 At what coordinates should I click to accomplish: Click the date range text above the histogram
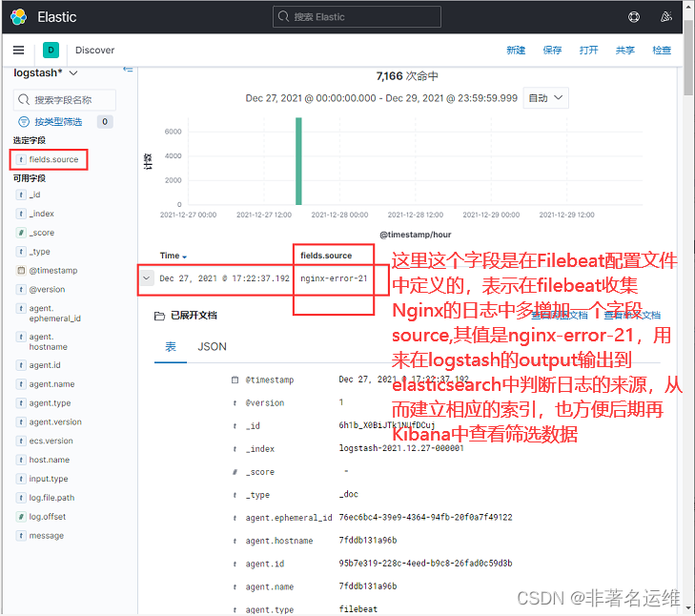[381, 98]
